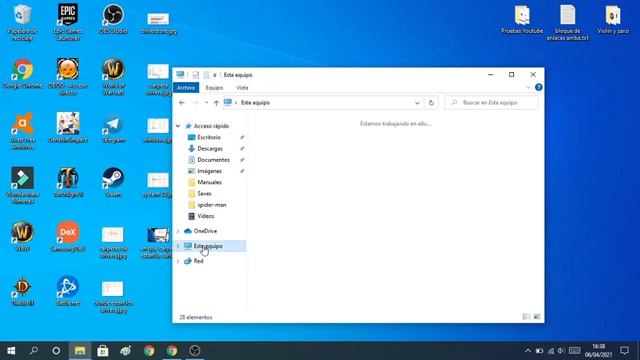
Task: Launch OBS Studio from the desktop
Action: pos(113,19)
